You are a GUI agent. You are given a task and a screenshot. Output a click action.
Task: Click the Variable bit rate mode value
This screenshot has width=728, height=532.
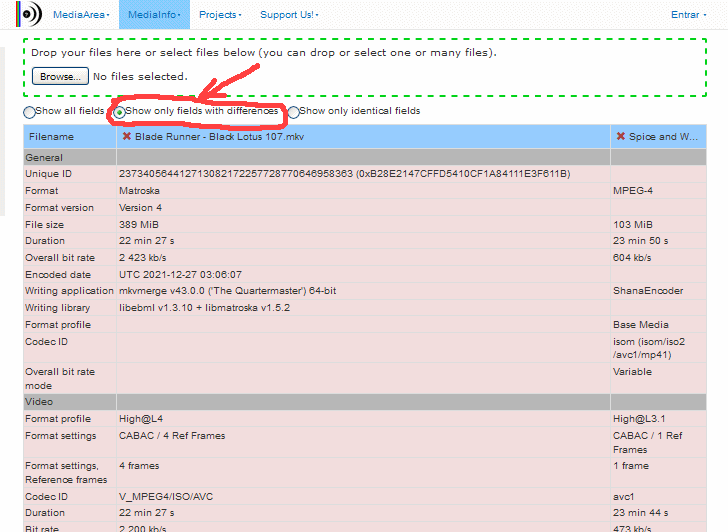click(632, 372)
